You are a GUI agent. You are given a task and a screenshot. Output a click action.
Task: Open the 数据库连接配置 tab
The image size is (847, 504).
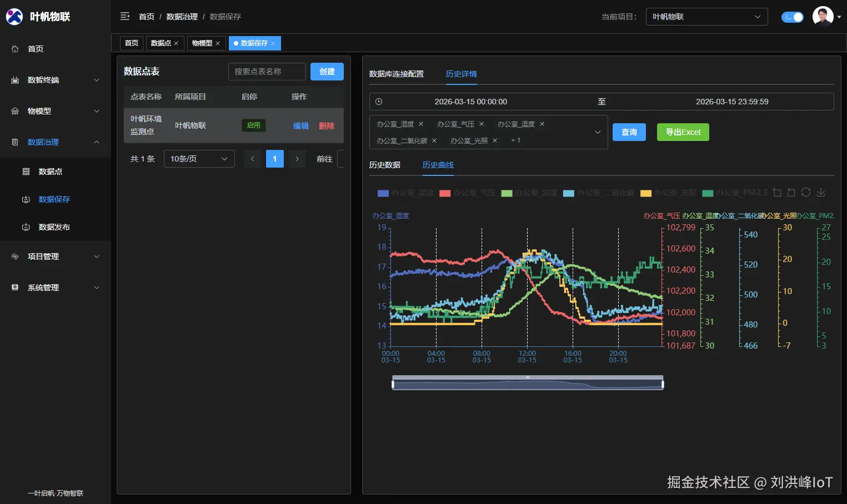(397, 74)
